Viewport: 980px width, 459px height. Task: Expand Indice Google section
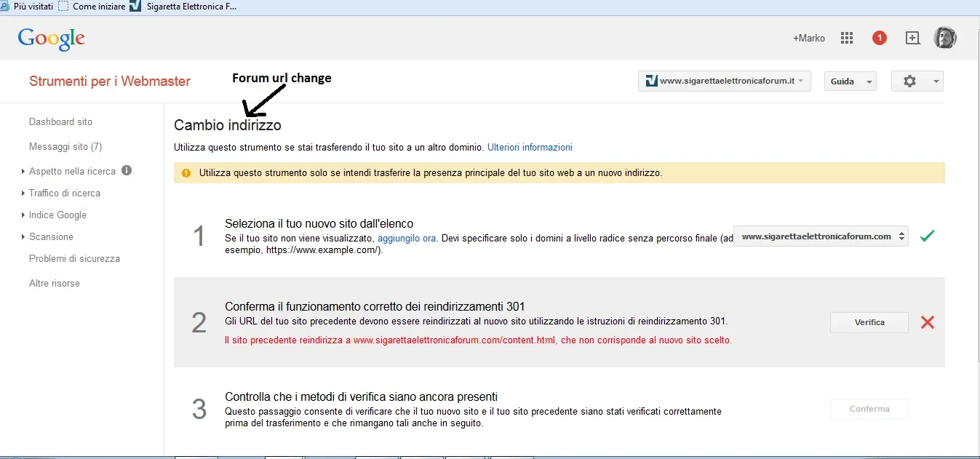(x=57, y=215)
